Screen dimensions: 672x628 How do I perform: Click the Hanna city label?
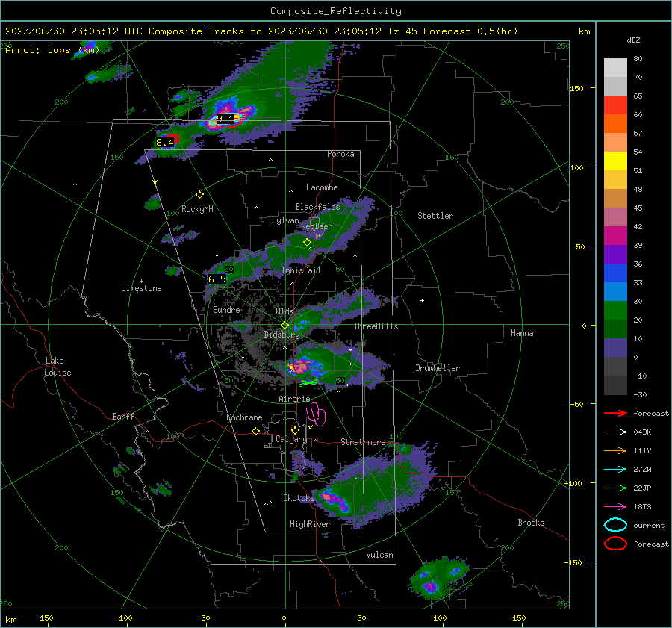click(x=522, y=333)
